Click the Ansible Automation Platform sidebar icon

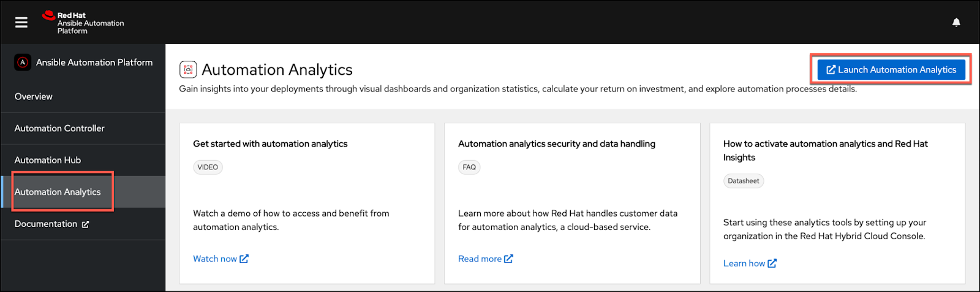(x=23, y=63)
